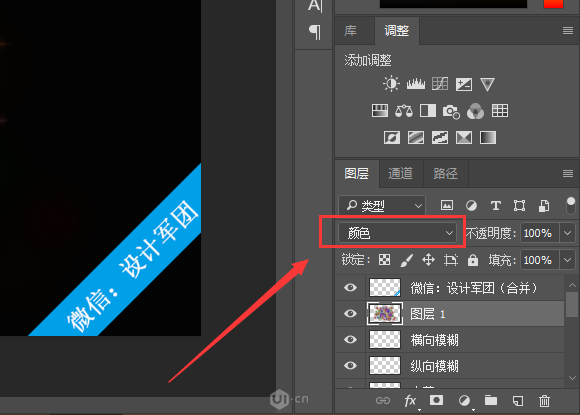The height and width of the screenshot is (415, 580).
Task: Add a Gradient Map adjustment
Action: pyautogui.click(x=488, y=138)
